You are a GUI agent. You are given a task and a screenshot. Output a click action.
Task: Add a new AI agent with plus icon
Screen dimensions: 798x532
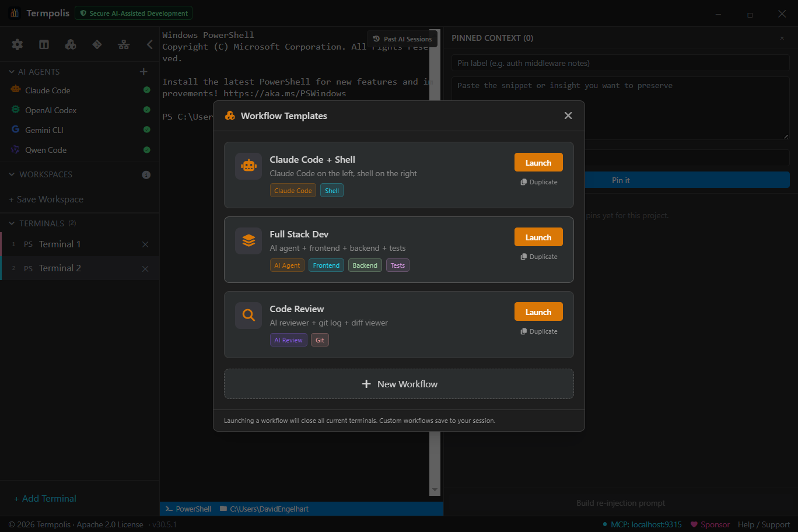[x=143, y=72]
